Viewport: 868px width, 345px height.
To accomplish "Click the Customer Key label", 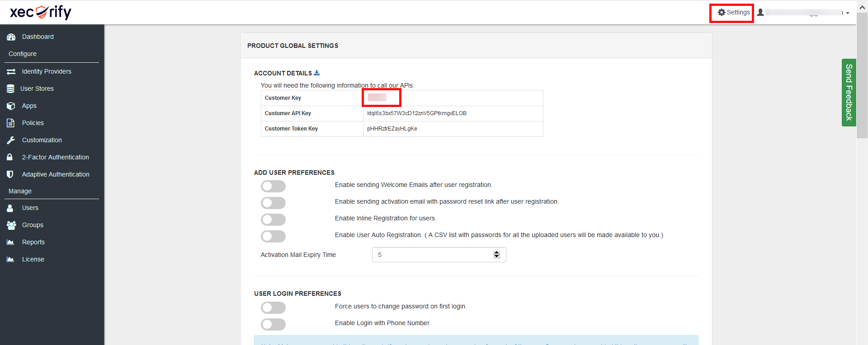I will pos(283,98).
